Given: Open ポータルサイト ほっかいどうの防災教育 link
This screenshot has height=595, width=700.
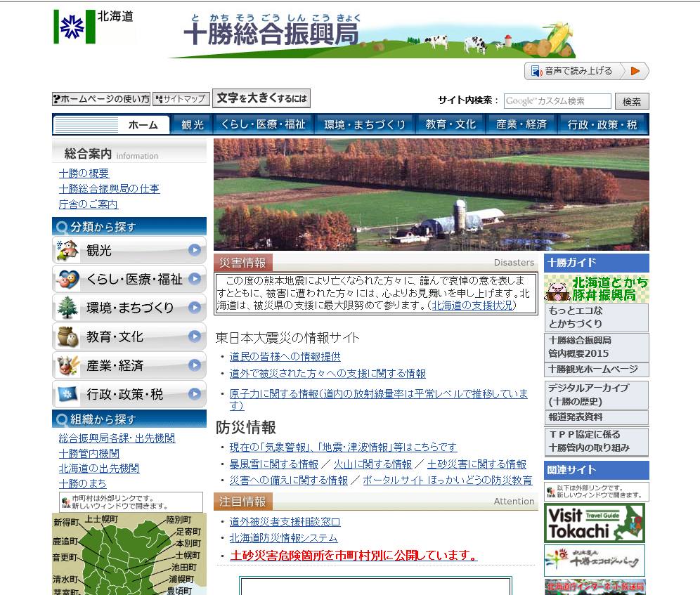Looking at the screenshot, I should tap(447, 480).
